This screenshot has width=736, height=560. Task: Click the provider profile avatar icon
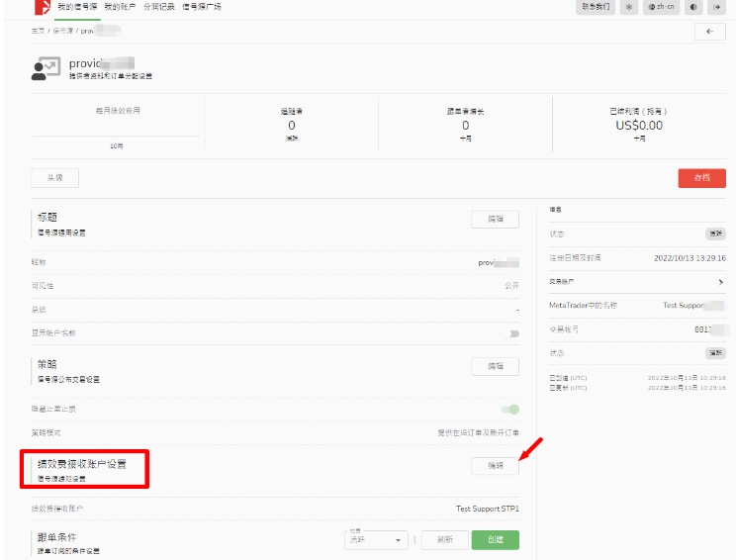coord(46,69)
